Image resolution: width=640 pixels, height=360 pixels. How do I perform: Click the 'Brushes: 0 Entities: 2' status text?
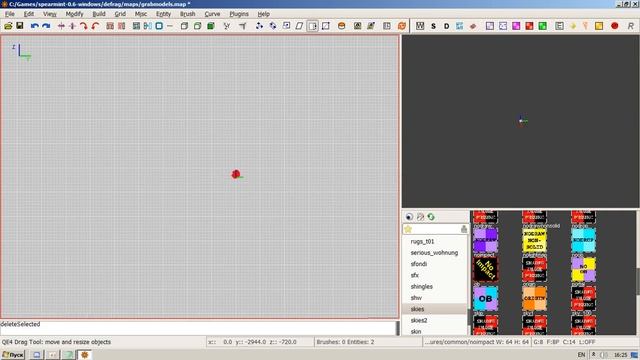coord(345,342)
